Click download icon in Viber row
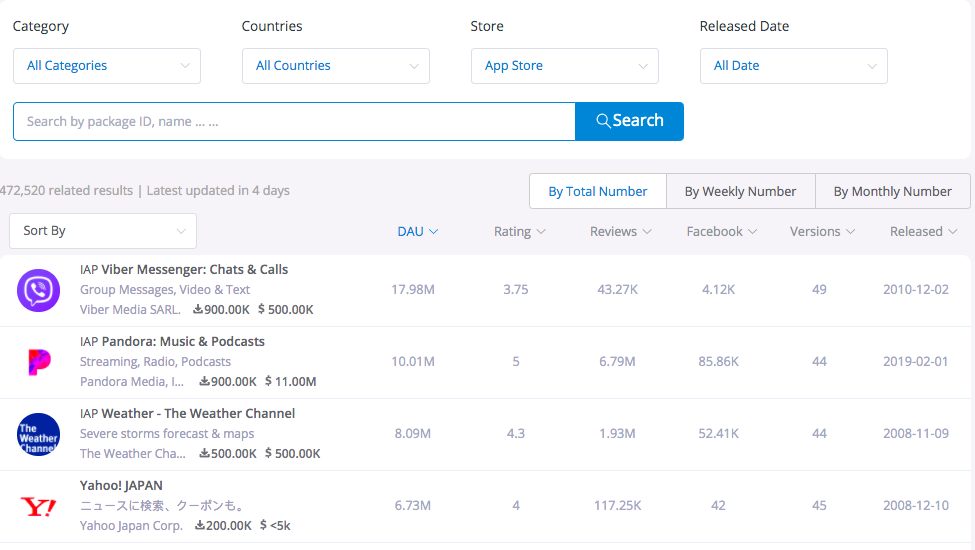 click(x=198, y=309)
